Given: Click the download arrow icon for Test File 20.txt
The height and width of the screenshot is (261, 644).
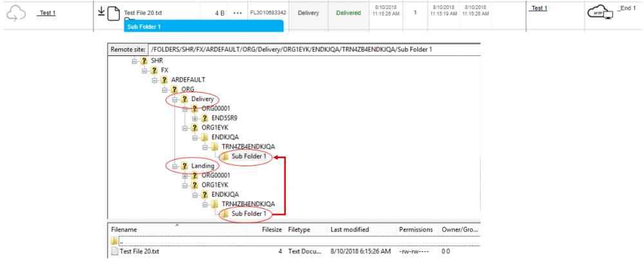Looking at the screenshot, I should coord(102,11).
